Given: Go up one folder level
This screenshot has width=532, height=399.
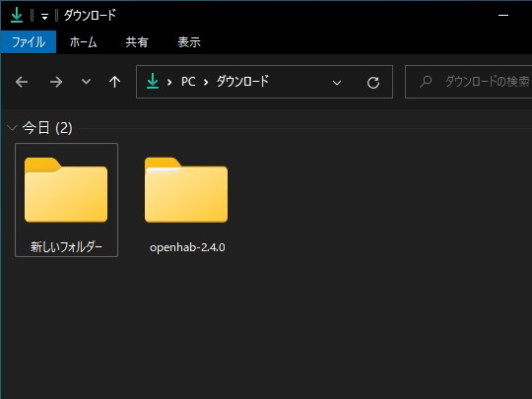Looking at the screenshot, I should (114, 82).
